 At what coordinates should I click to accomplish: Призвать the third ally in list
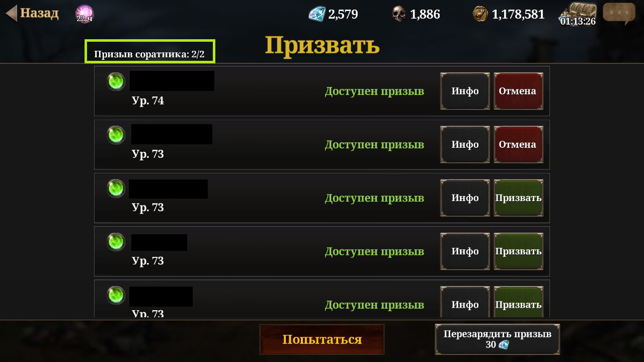point(518,198)
